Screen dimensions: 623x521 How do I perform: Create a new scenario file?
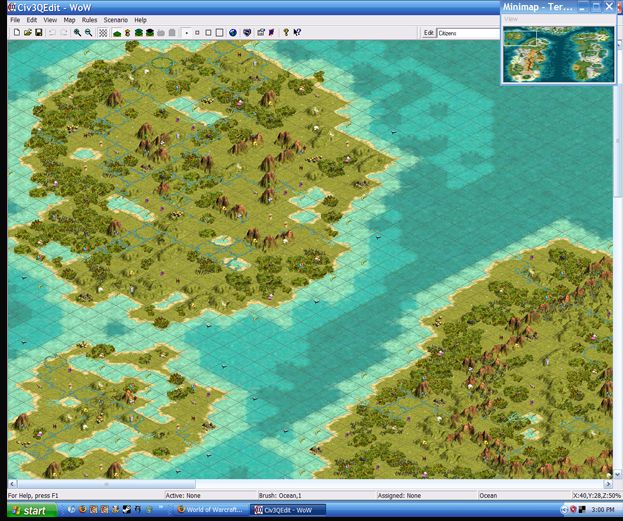(17, 33)
